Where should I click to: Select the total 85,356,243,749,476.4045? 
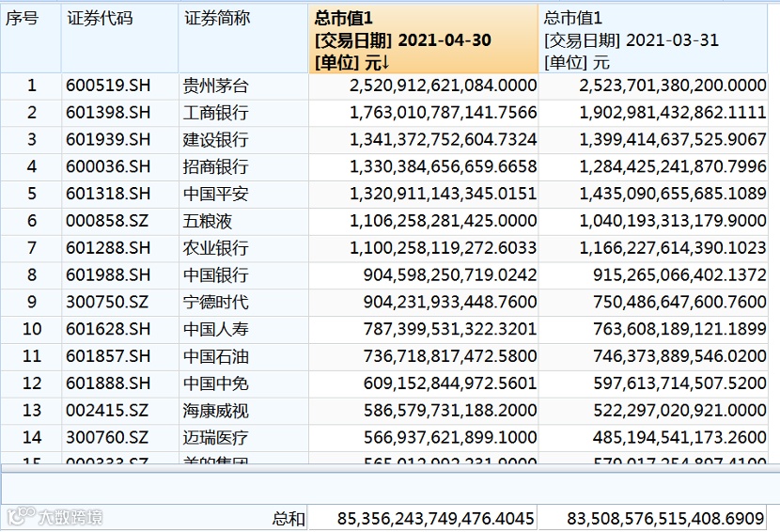point(435,519)
